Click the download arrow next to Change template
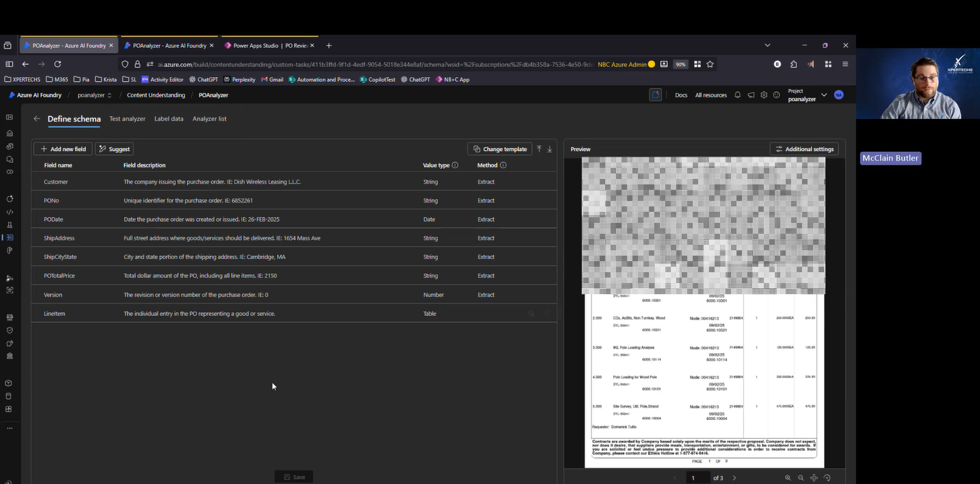The image size is (980, 484). [550, 149]
